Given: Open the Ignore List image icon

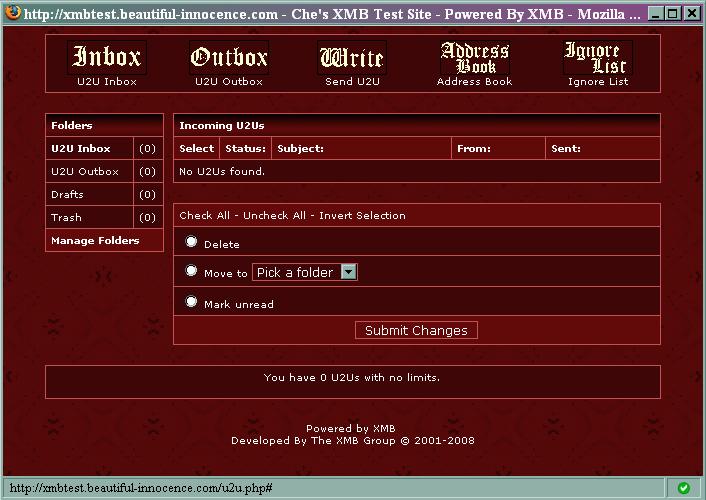Looking at the screenshot, I should point(597,57).
